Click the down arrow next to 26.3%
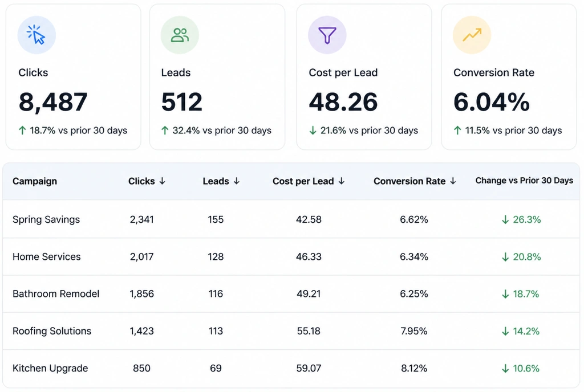 tap(505, 220)
